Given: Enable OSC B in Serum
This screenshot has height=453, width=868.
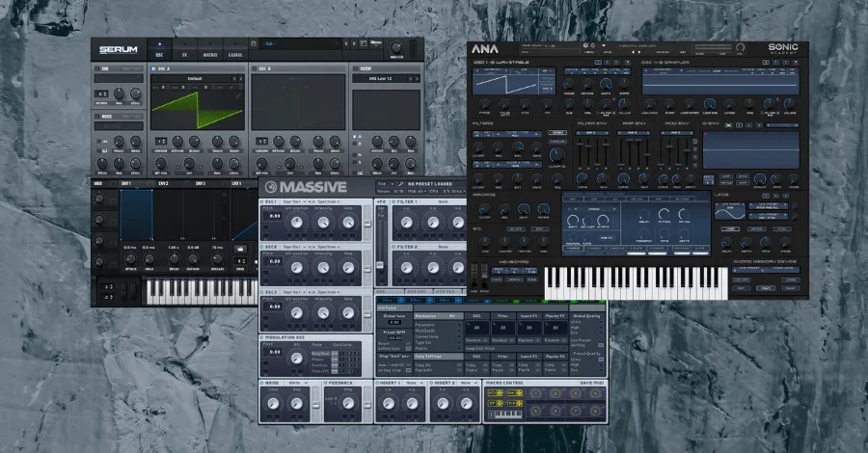Looking at the screenshot, I should click(254, 68).
